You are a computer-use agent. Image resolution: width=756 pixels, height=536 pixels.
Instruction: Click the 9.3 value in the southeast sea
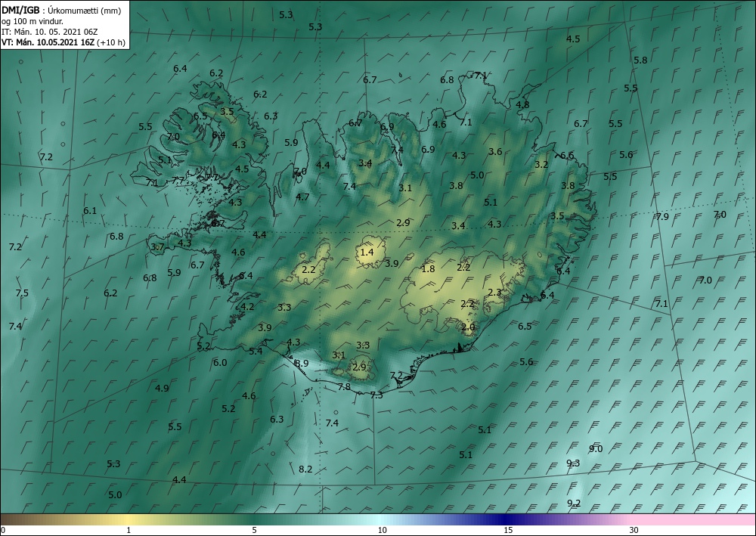click(573, 463)
